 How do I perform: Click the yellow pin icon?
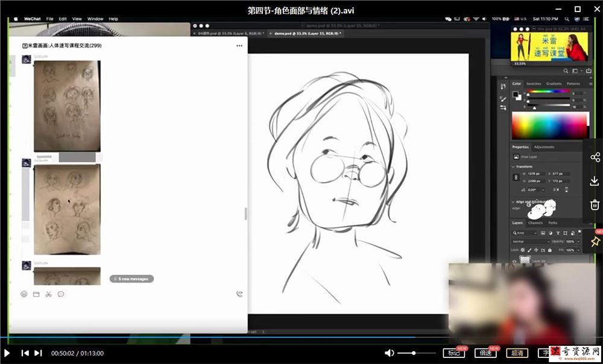click(x=595, y=242)
